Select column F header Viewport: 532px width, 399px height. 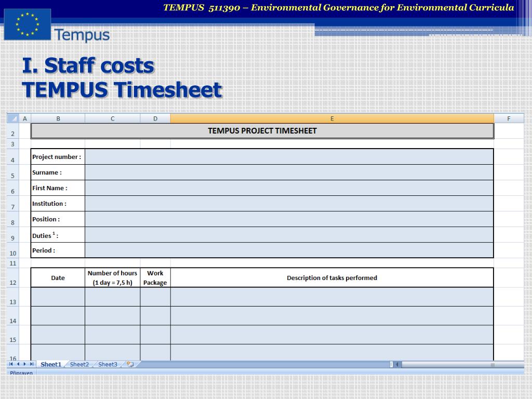(509, 118)
